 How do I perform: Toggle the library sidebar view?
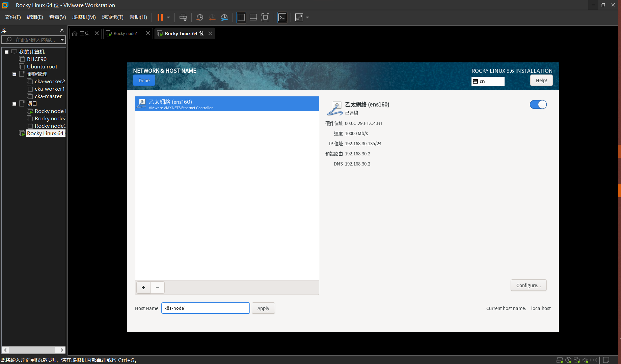(x=241, y=17)
